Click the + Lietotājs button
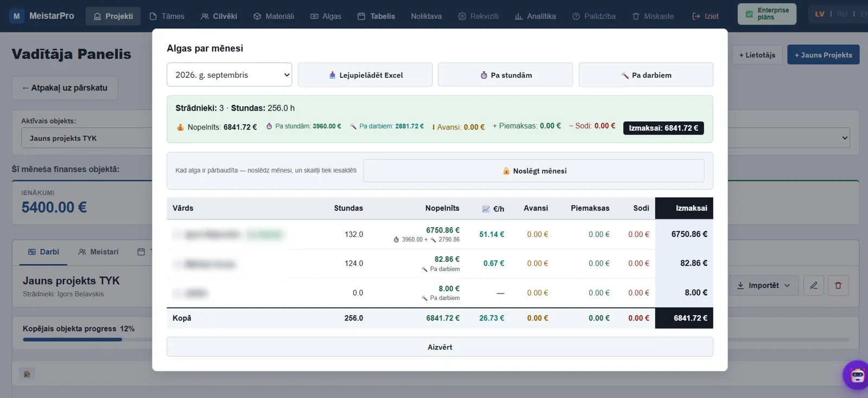 (x=757, y=55)
